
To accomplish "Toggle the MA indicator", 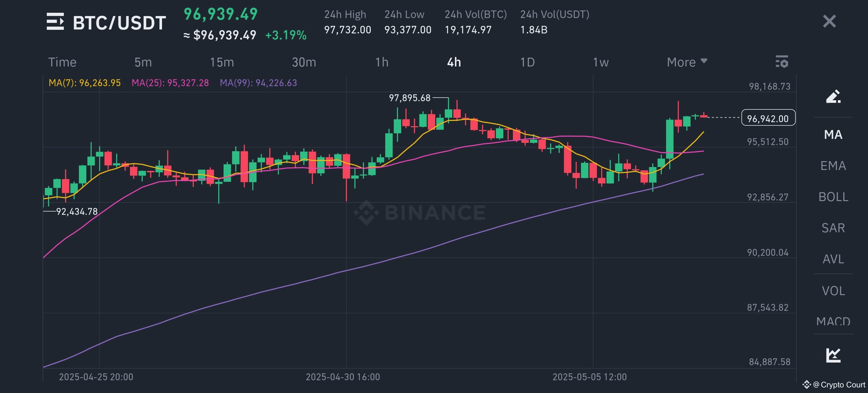I will tap(833, 135).
